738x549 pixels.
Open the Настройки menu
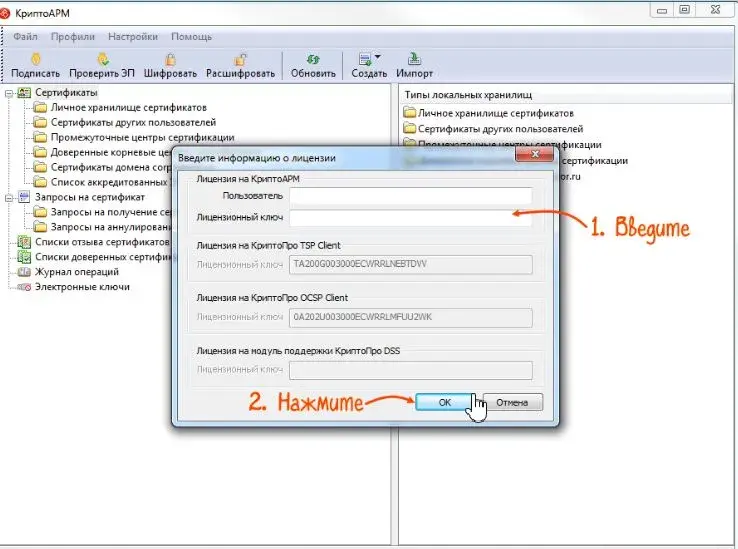click(x=133, y=37)
